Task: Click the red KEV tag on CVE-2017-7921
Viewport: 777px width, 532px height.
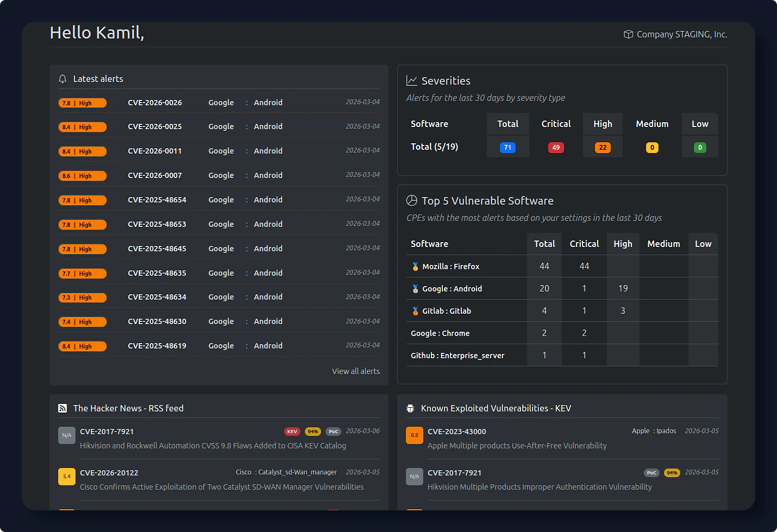Action: coord(292,432)
